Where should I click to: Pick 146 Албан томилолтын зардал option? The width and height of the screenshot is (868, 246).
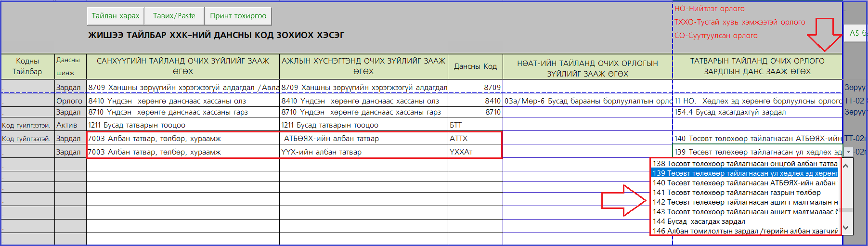(744, 231)
